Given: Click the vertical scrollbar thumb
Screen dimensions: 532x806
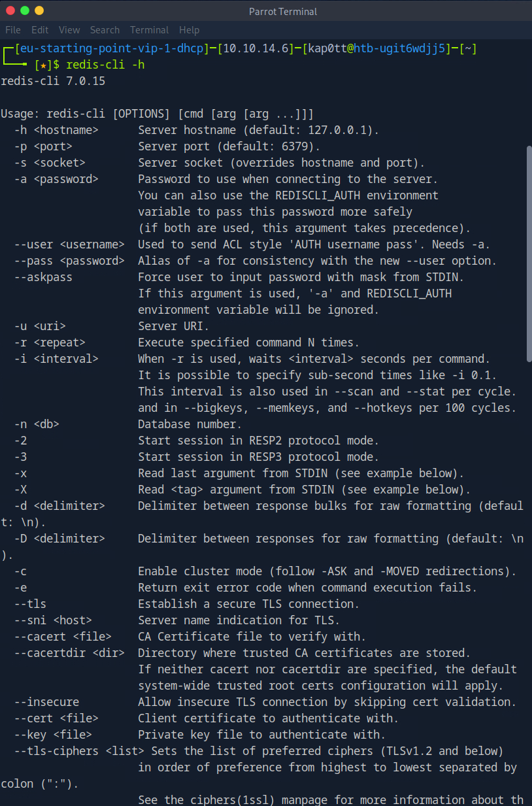Looking at the screenshot, I should 529,254.
